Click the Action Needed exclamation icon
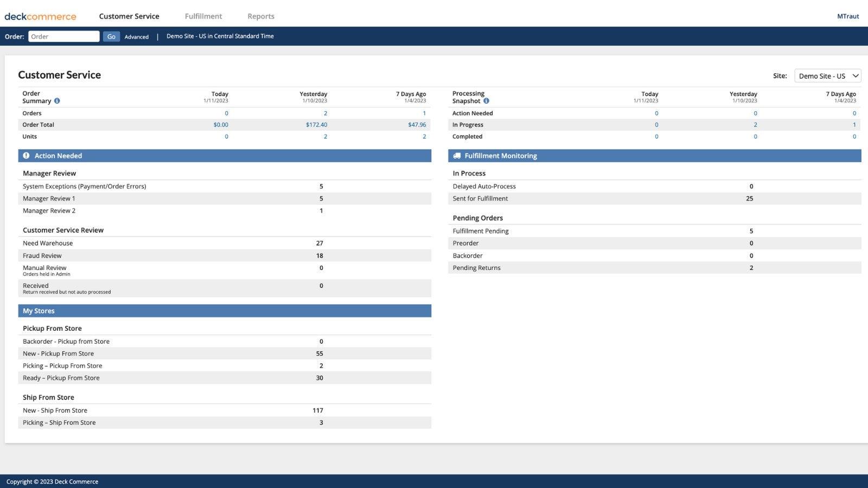 click(26, 156)
